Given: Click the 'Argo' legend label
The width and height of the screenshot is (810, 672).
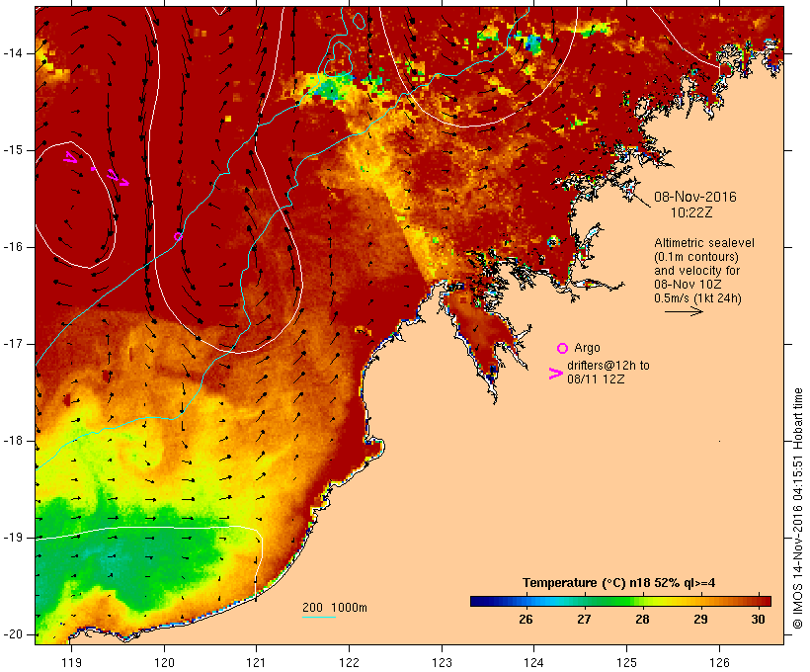Looking at the screenshot, I should coord(587,348).
